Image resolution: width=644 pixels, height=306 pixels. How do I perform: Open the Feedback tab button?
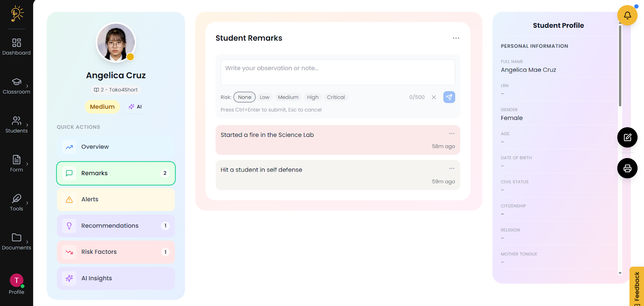pyautogui.click(x=637, y=287)
